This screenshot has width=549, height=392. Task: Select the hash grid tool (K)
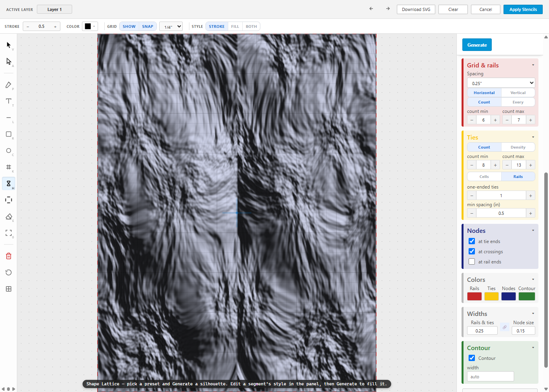(9, 167)
